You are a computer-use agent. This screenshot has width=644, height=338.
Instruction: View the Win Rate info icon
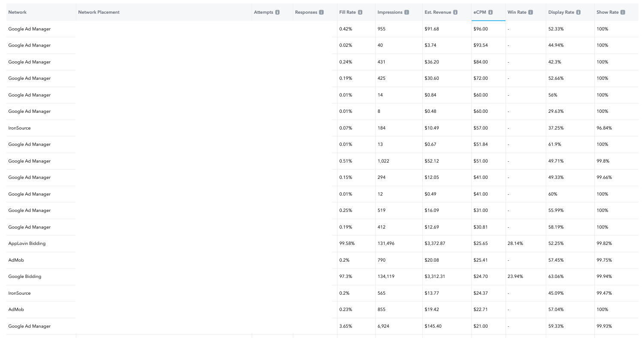(531, 12)
